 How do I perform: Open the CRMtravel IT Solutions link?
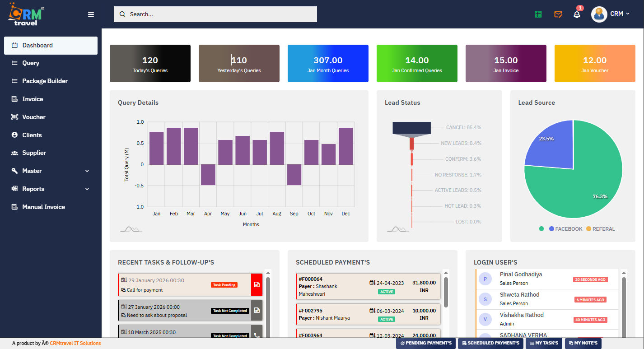75,343
